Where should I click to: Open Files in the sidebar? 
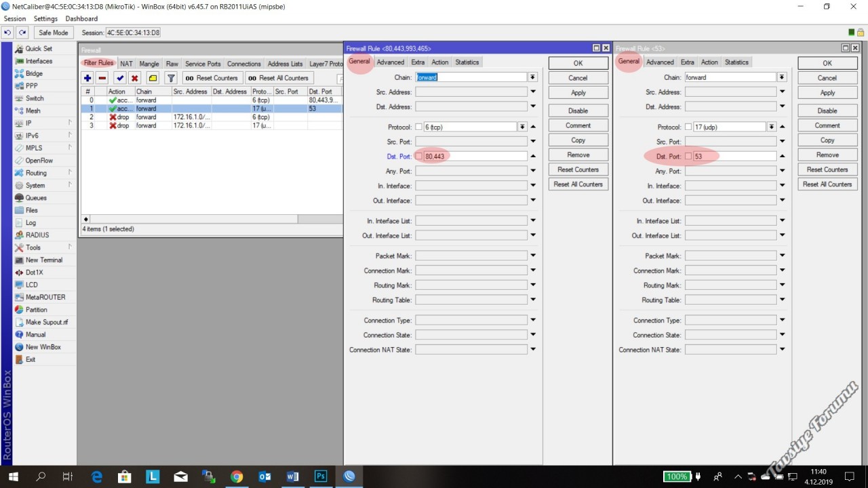32,210
